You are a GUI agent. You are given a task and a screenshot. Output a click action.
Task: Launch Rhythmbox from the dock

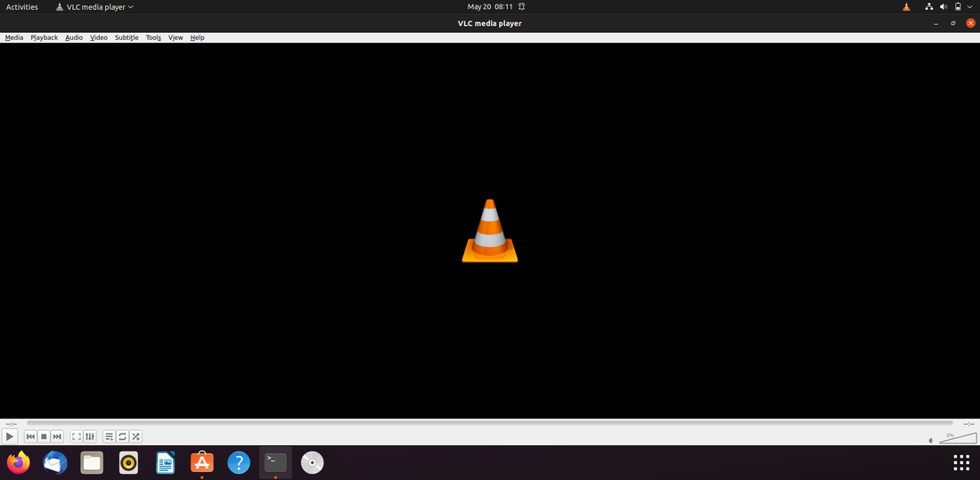[129, 462]
